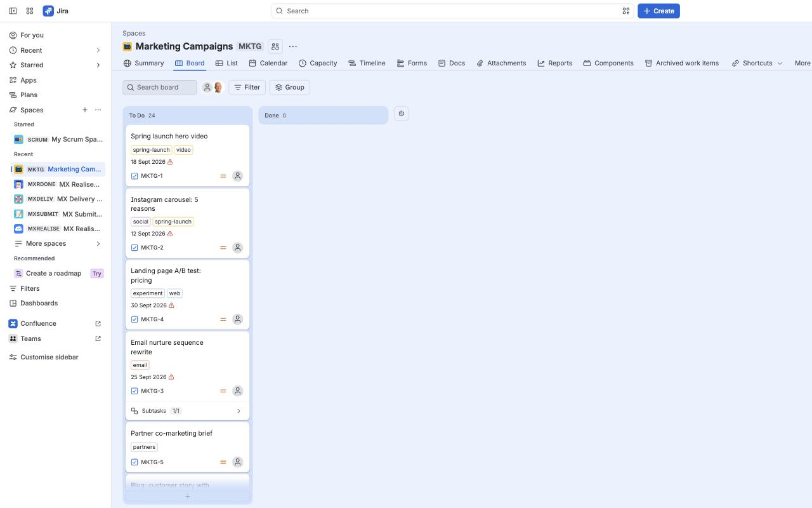Click task type icon on MKTG-4
812x508 pixels.
tap(134, 319)
